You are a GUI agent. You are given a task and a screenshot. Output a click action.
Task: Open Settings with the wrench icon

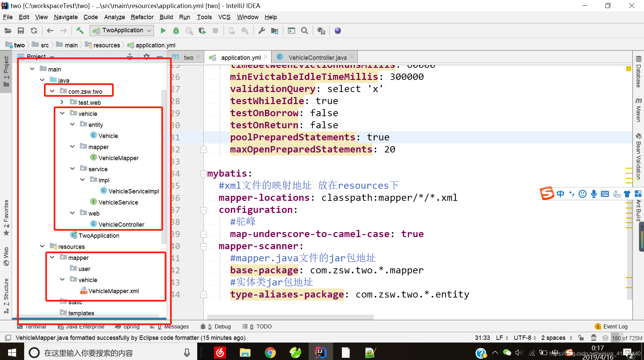[x=262, y=31]
